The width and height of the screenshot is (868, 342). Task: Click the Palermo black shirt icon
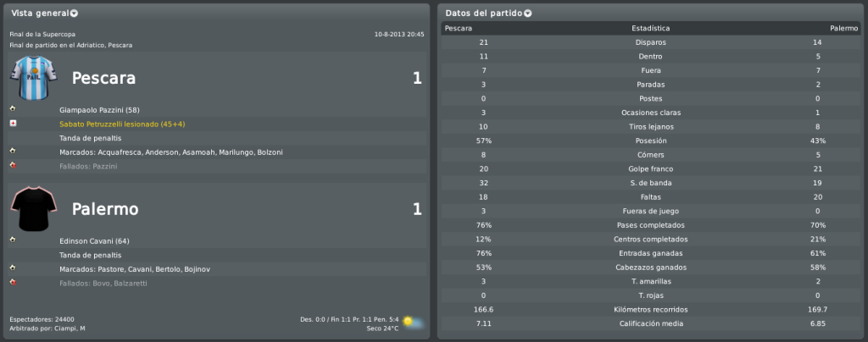pyautogui.click(x=34, y=209)
